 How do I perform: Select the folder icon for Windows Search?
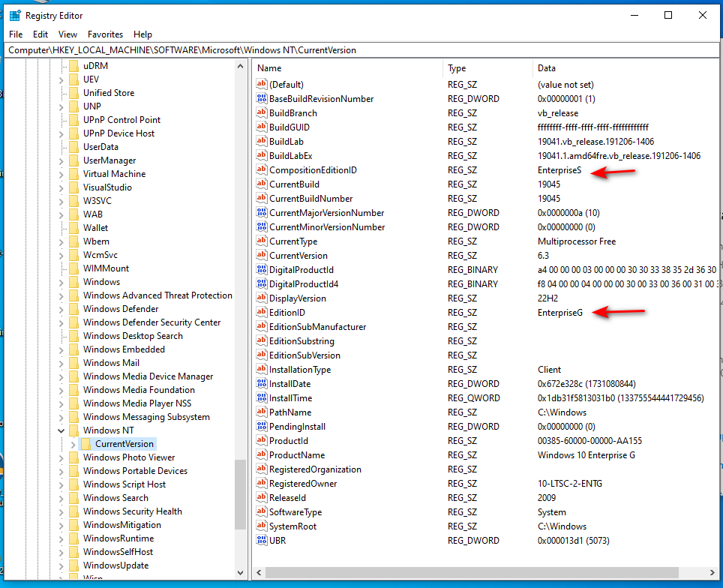click(x=73, y=498)
